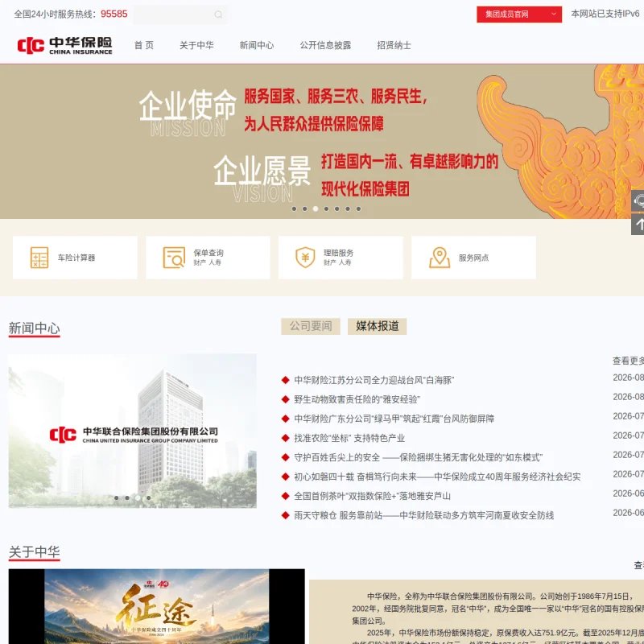The height and width of the screenshot is (644, 644).
Task: Switch to the 媒体报道 tab
Action: point(377,326)
